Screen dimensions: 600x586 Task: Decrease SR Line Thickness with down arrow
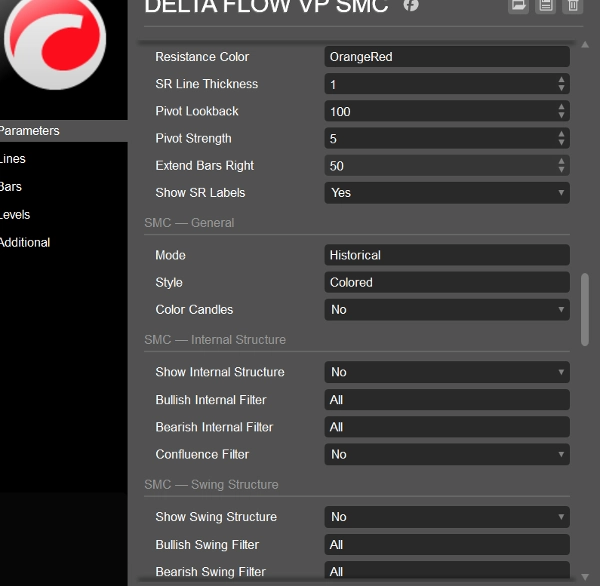[561, 88]
